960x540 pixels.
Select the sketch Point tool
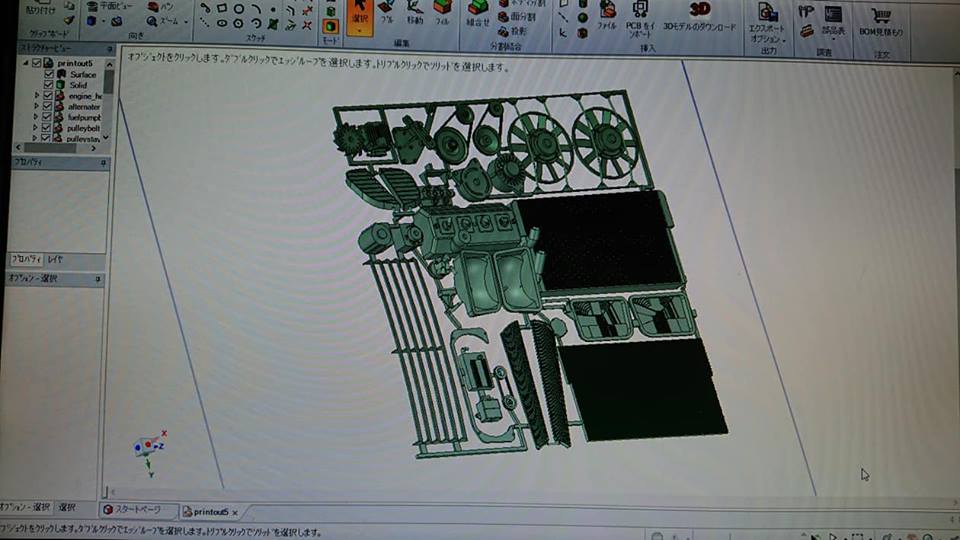[273, 10]
